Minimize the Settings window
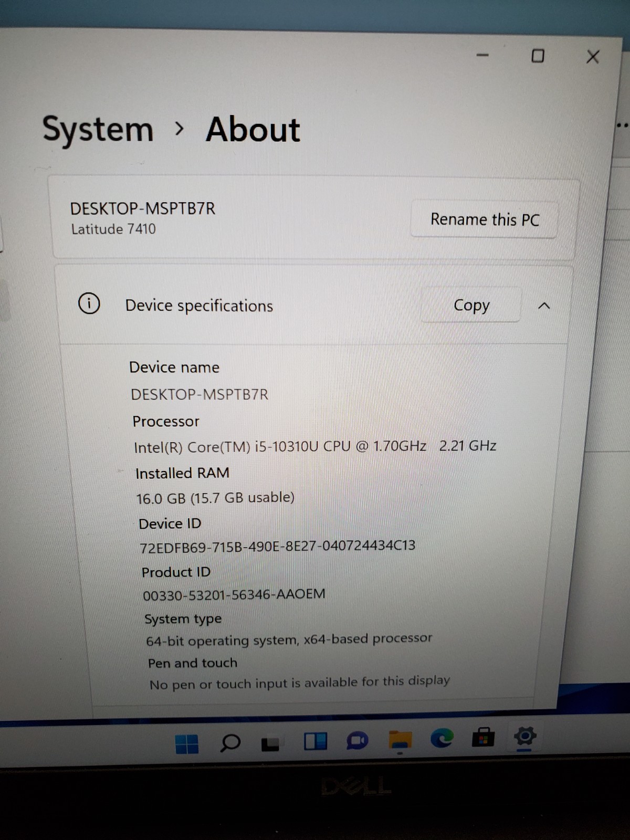 [482, 55]
